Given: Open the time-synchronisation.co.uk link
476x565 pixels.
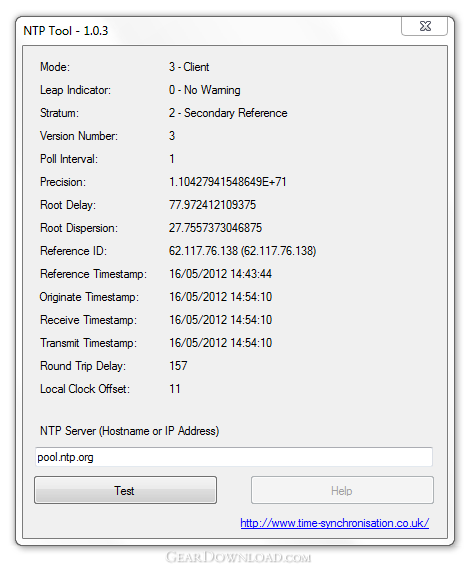Looking at the screenshot, I should coord(334,523).
